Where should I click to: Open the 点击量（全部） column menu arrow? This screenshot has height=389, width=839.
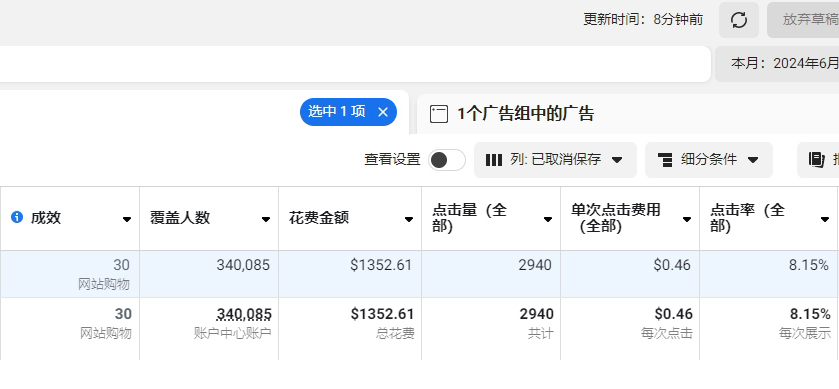point(548,219)
